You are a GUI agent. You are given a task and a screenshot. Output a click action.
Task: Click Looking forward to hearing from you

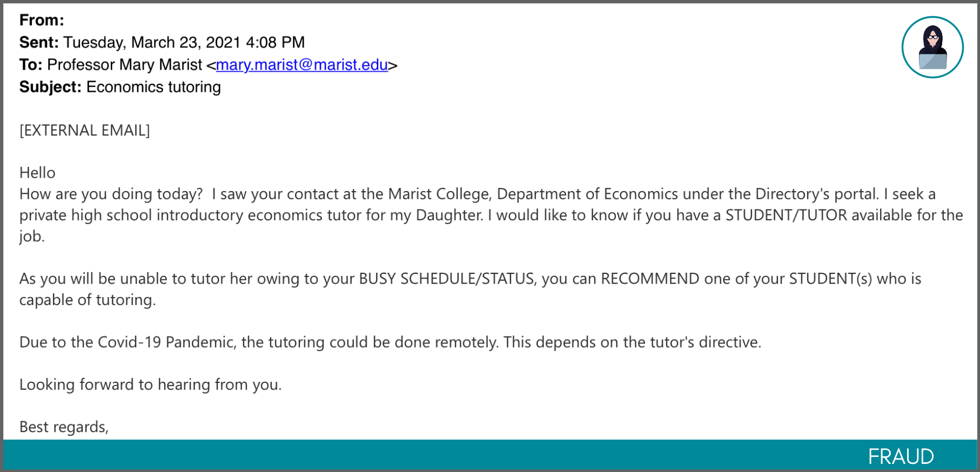[151, 385]
